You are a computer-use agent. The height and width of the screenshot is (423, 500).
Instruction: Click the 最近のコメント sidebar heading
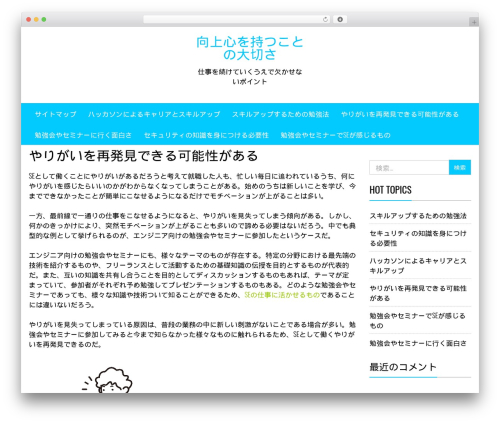pos(403,367)
